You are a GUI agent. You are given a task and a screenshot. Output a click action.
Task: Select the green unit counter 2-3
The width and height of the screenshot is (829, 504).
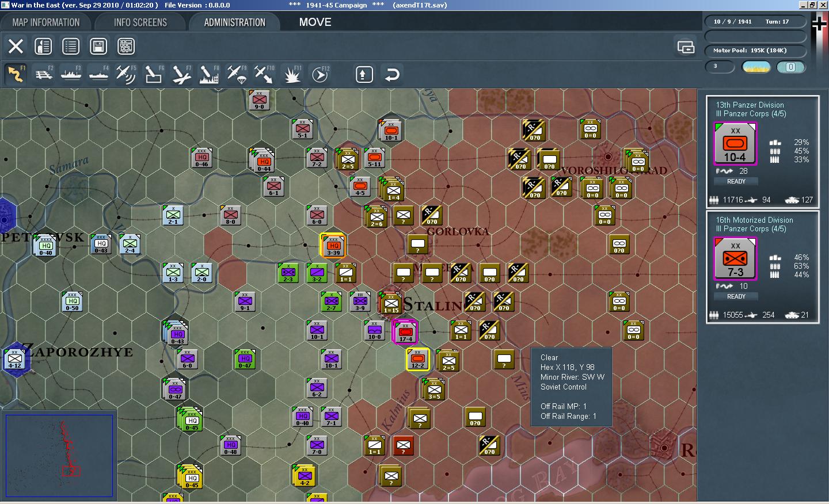(x=288, y=273)
